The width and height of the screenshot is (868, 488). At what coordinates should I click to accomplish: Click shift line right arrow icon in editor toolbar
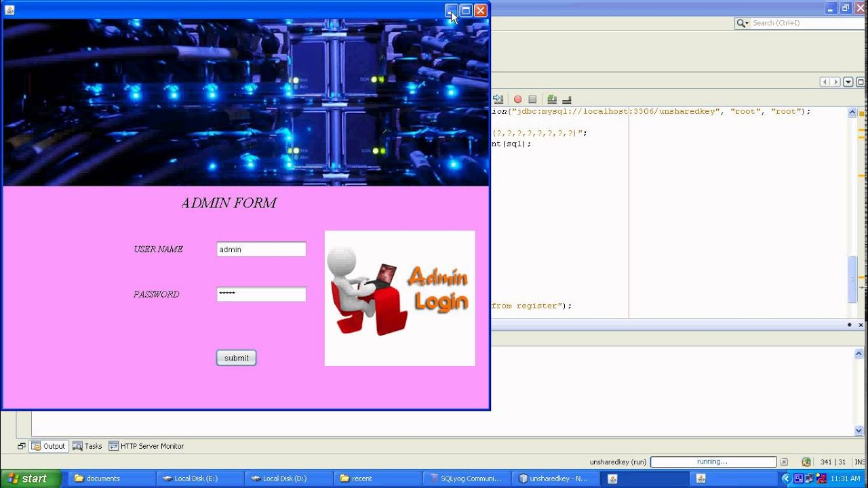click(x=498, y=100)
